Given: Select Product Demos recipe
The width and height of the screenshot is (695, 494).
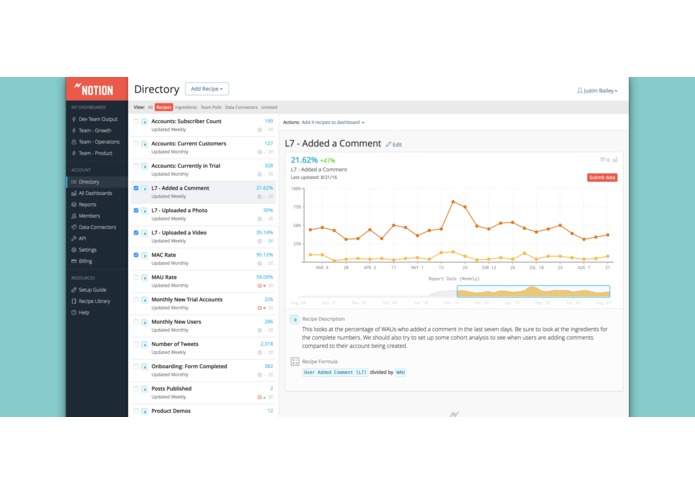Looking at the screenshot, I should [203, 411].
